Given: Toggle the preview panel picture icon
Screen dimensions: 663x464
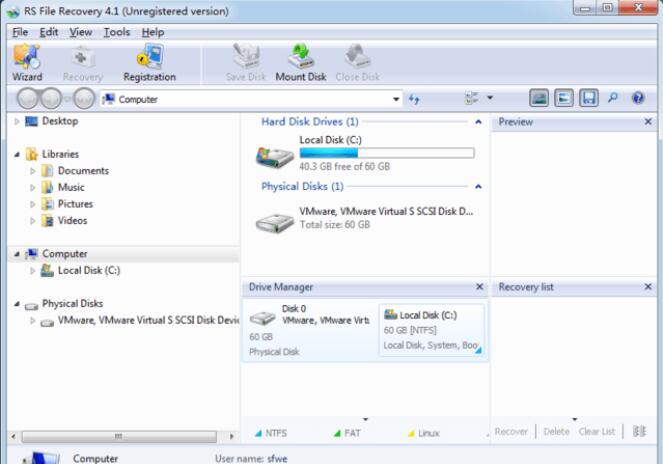Looking at the screenshot, I should 539,98.
